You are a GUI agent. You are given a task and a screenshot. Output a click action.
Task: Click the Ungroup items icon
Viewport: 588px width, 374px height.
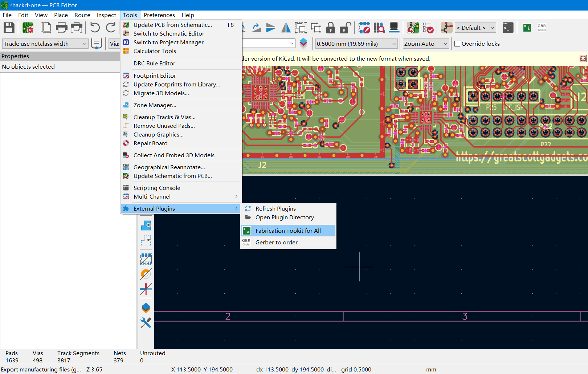(x=315, y=28)
